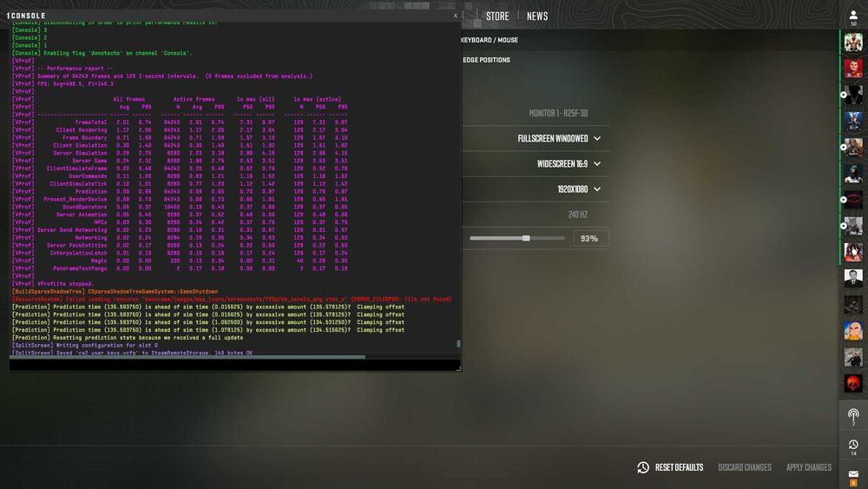Select the muscular shirtless man friend avatar
This screenshot has width=868, height=489.
pyautogui.click(x=853, y=42)
